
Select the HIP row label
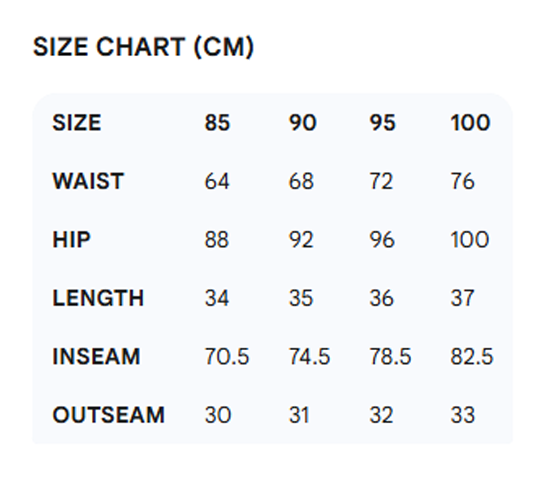[71, 239]
